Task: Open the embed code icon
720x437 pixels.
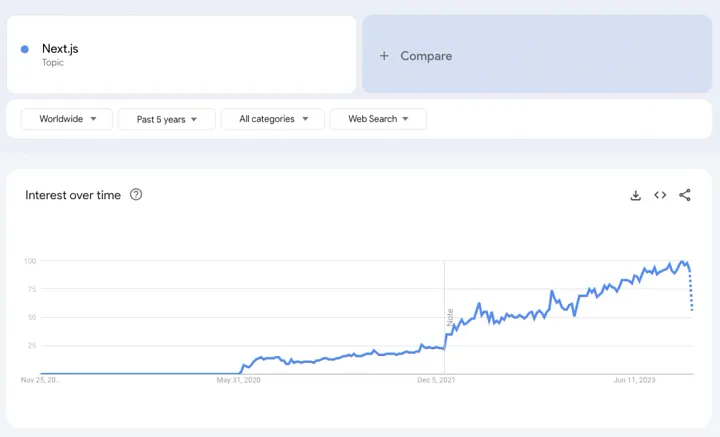Action: point(660,195)
